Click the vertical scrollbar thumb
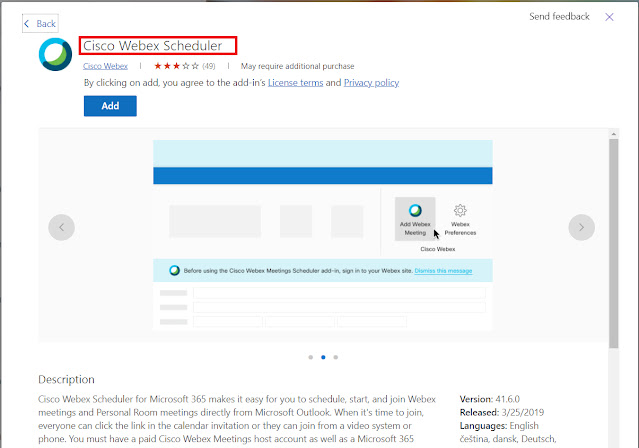The image size is (639, 448). pos(614,243)
